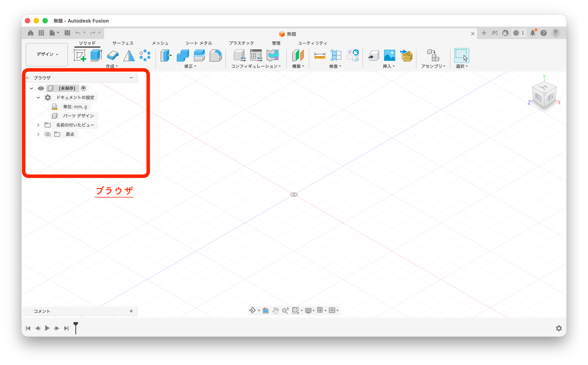Select the Press Pull tool
The height and width of the screenshot is (365, 588).
click(166, 55)
